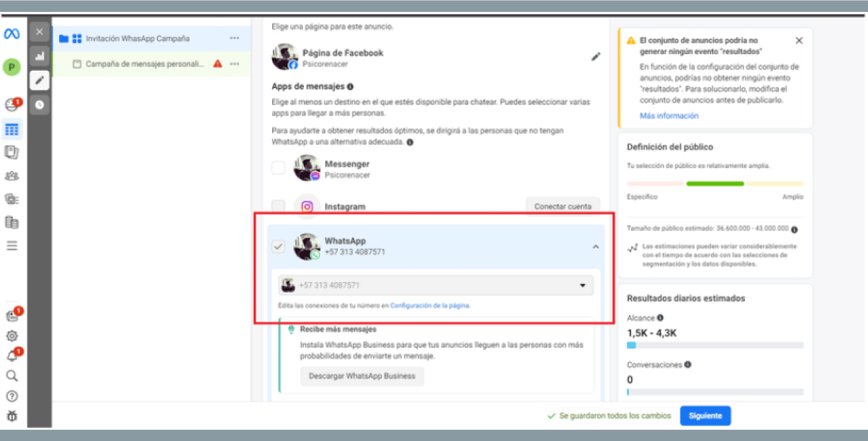Open the Audiences people icon
Screen dimensions: 868x441
[x=12, y=175]
